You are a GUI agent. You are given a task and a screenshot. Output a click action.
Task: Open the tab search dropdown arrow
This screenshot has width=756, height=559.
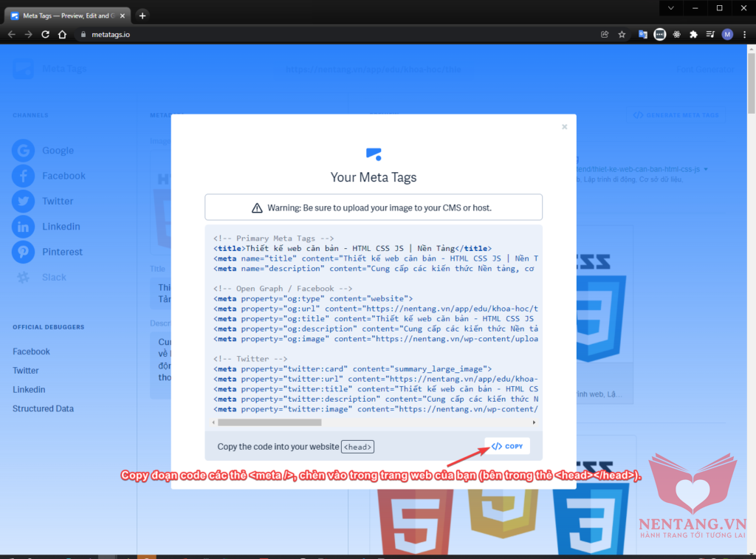[670, 7]
